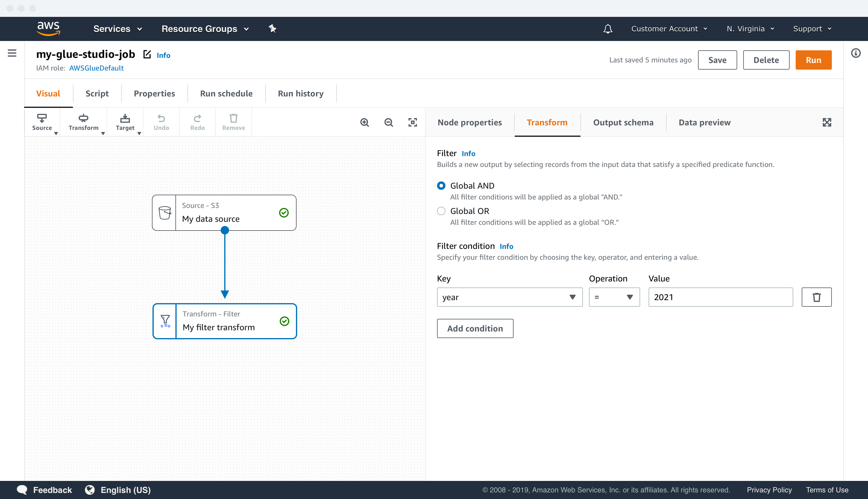Select the Global OR radio option
Viewport: 868px width, 499px height.
[x=441, y=211]
